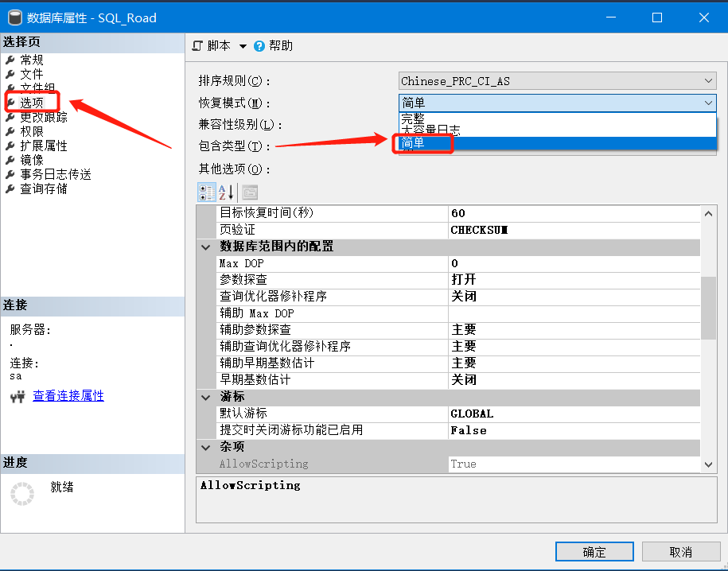Click wrench icon beside 扩展属性
The height and width of the screenshot is (571, 728).
coord(10,146)
